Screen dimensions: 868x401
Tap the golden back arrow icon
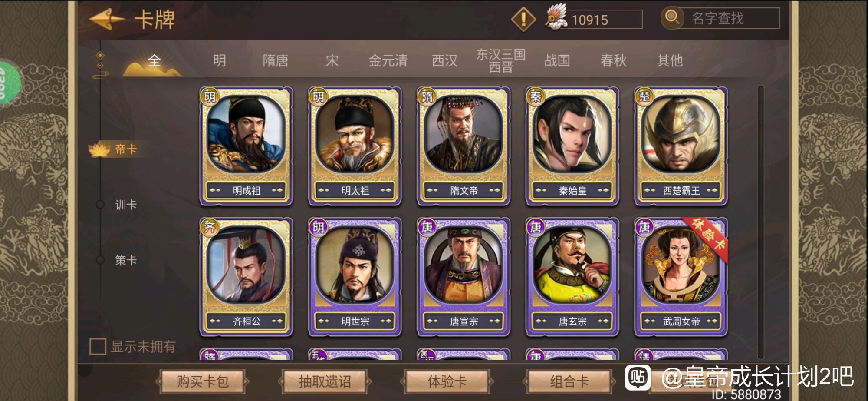pos(107,20)
